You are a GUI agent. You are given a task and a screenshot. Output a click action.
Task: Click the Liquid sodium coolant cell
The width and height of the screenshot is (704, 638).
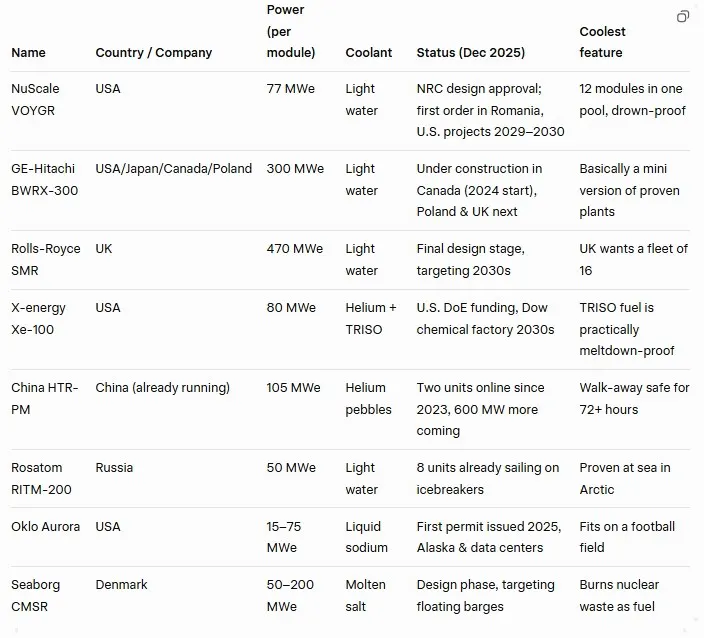tap(363, 537)
